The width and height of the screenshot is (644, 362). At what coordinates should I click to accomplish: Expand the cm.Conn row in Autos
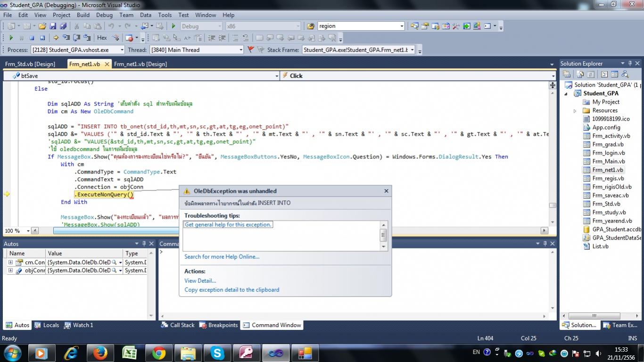10,262
